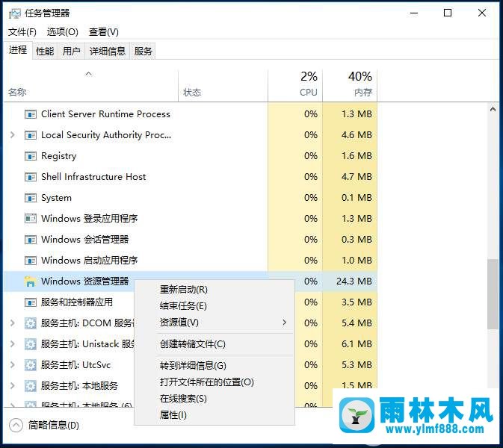Click the Registry process icon
The height and width of the screenshot is (448, 503).
tap(31, 156)
